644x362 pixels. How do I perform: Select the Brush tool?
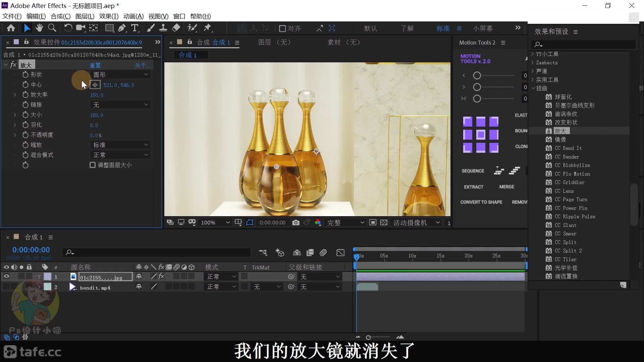point(151,28)
